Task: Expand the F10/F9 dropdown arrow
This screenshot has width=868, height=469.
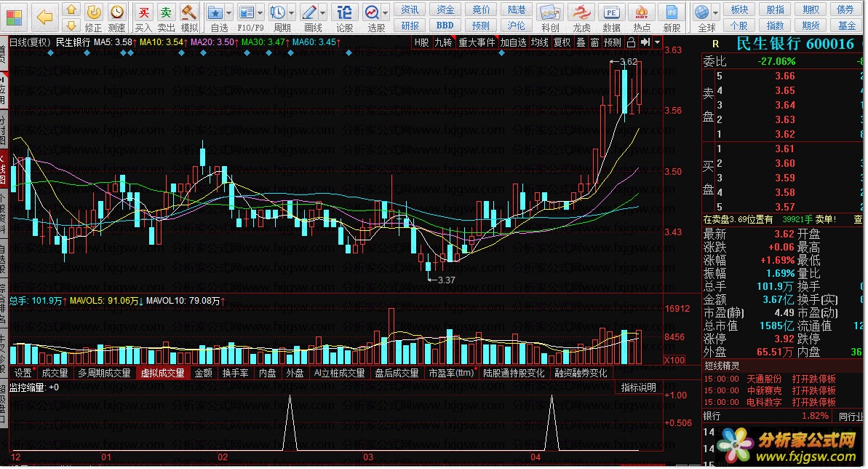Action: 260,12
